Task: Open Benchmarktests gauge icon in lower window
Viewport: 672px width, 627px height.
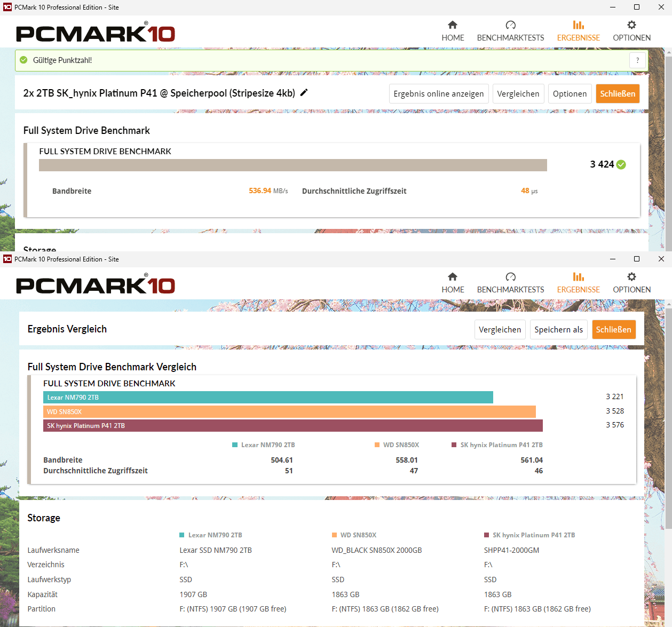Action: click(x=511, y=276)
